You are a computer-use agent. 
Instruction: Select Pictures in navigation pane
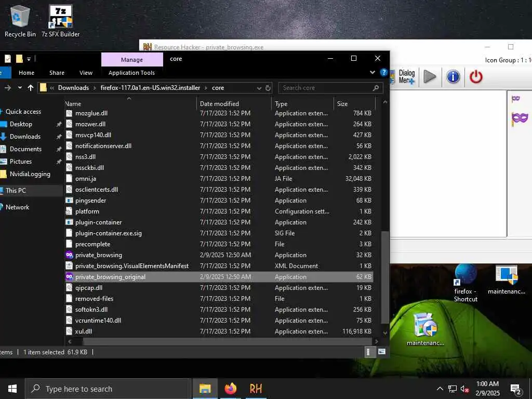click(21, 162)
